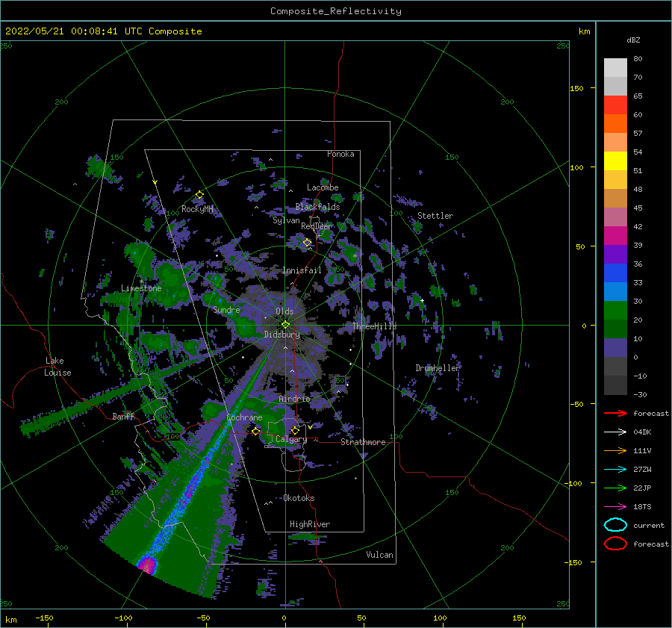Click the Olds city label
The image size is (672, 628).
[284, 311]
